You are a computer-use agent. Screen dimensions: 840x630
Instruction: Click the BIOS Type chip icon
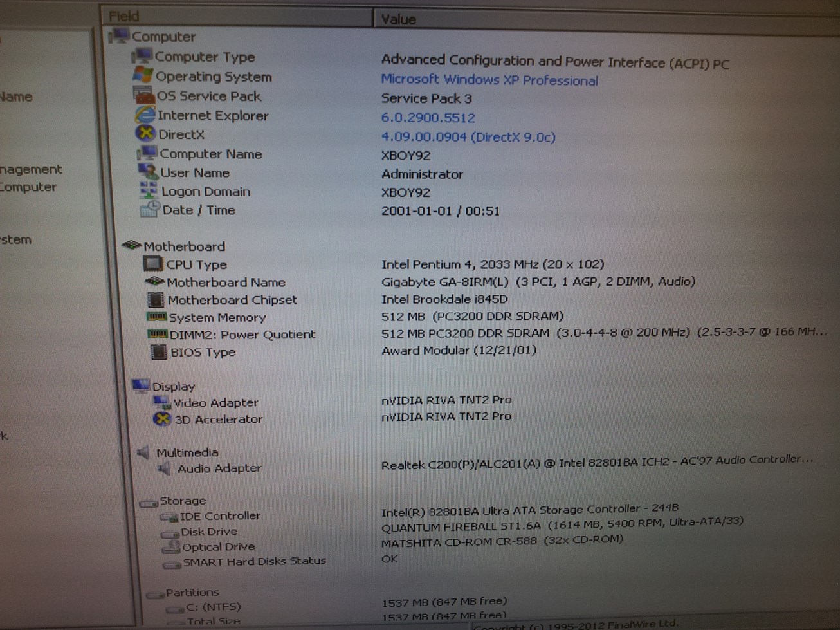[x=158, y=351]
